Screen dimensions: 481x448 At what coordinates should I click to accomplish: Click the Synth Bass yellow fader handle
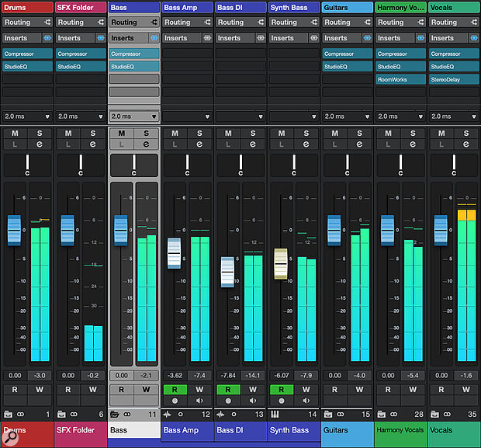281,264
